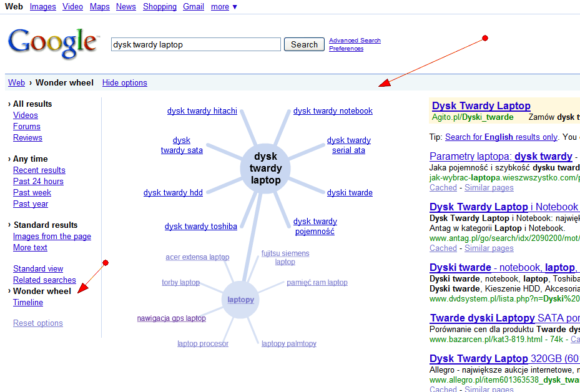Open 'Dysk Twardy Laptop 320GB' Allegro result
The image size is (580, 392).
[504, 359]
